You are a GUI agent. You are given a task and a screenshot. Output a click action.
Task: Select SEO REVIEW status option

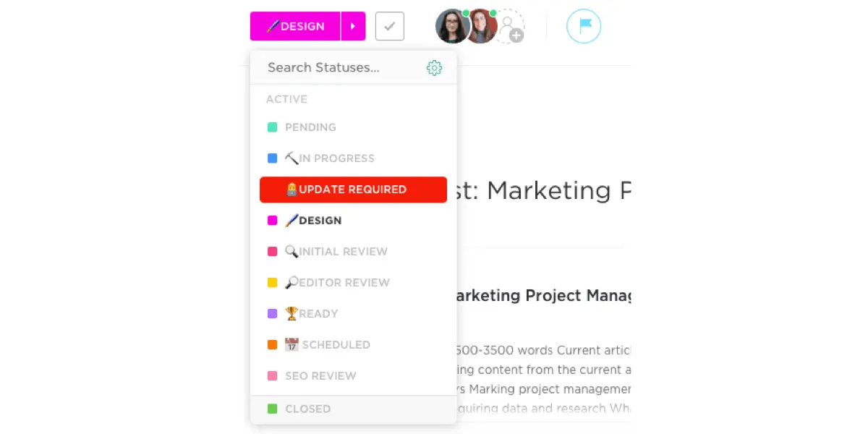320,376
